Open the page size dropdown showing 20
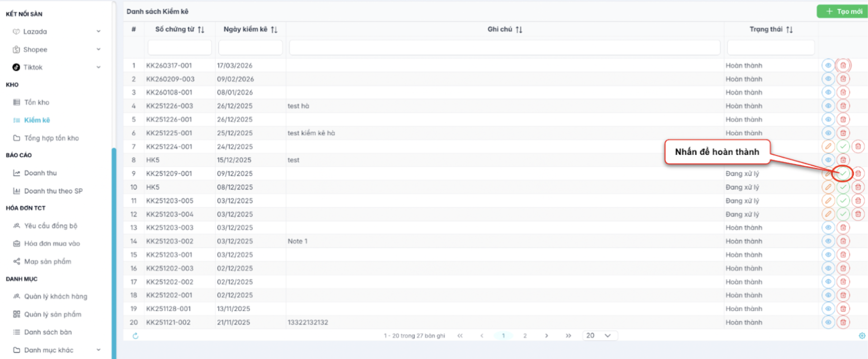The width and height of the screenshot is (868, 359). pos(599,336)
